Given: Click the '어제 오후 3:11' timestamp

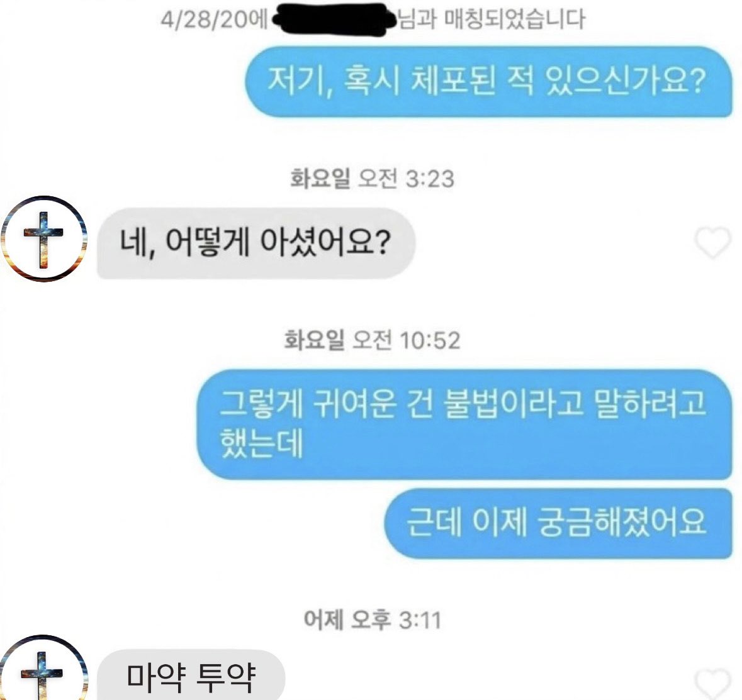Looking at the screenshot, I should click(x=372, y=619).
